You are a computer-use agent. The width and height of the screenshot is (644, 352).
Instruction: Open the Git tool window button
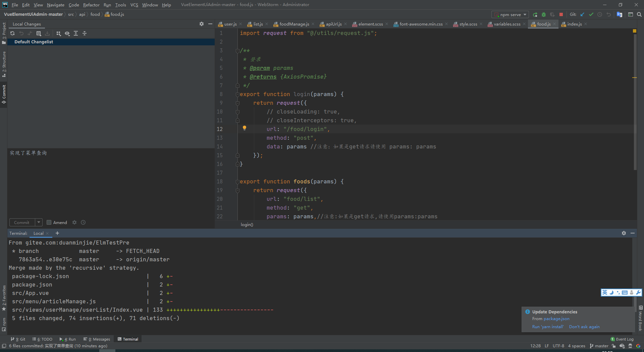pyautogui.click(x=18, y=339)
